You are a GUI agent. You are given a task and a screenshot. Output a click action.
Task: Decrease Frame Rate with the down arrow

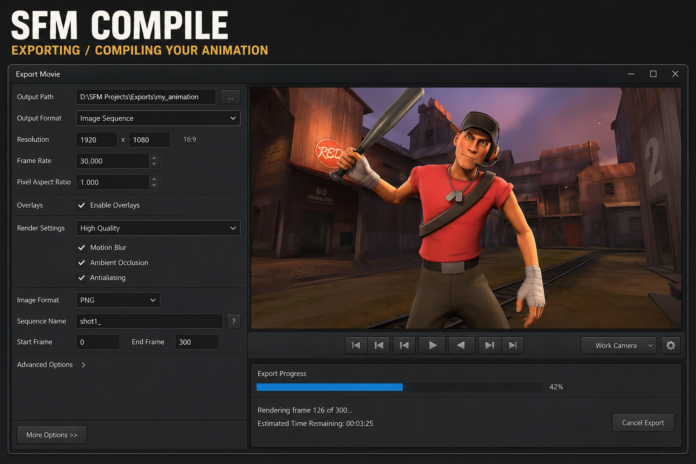(154, 164)
